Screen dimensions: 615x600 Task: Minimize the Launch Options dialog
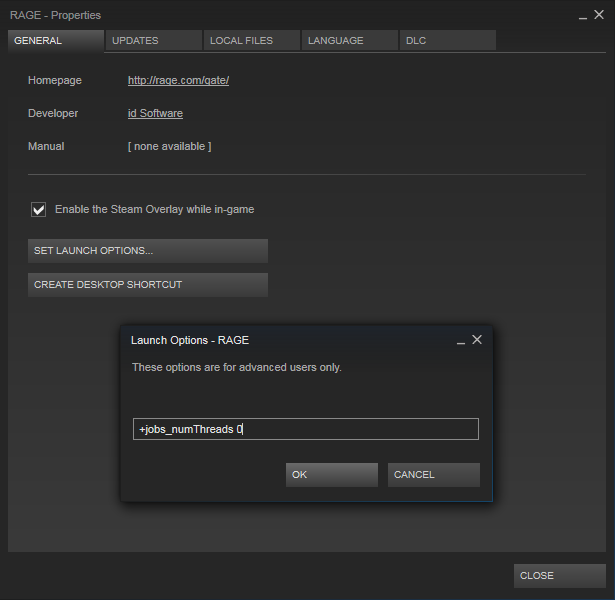coord(461,342)
